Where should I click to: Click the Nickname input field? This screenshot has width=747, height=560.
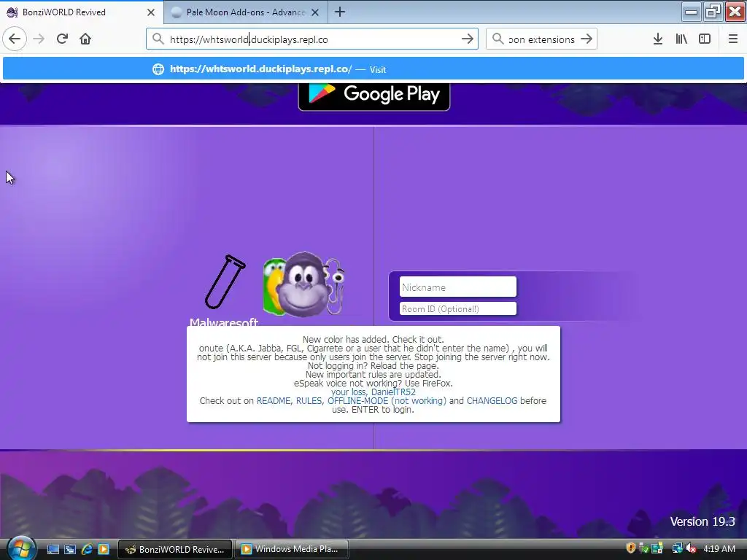point(458,287)
